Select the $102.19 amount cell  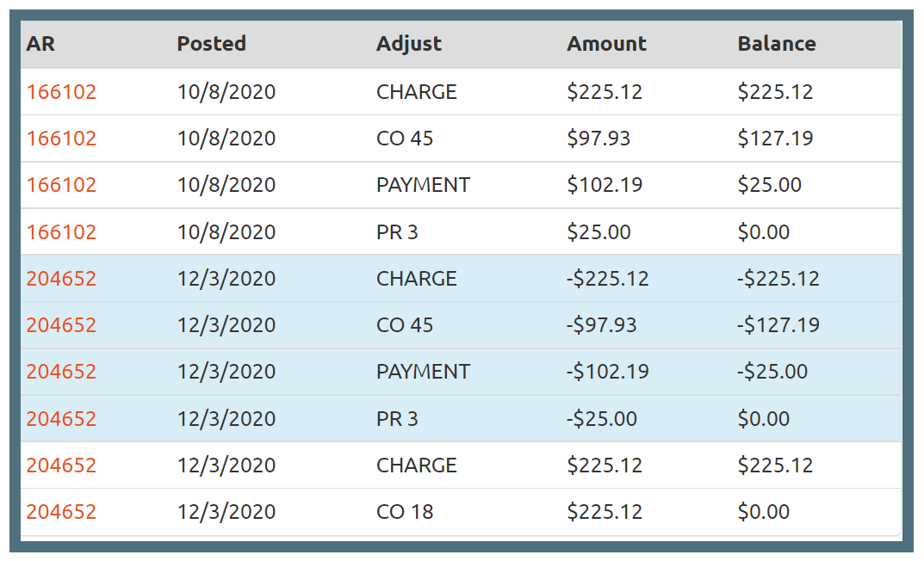tap(604, 185)
